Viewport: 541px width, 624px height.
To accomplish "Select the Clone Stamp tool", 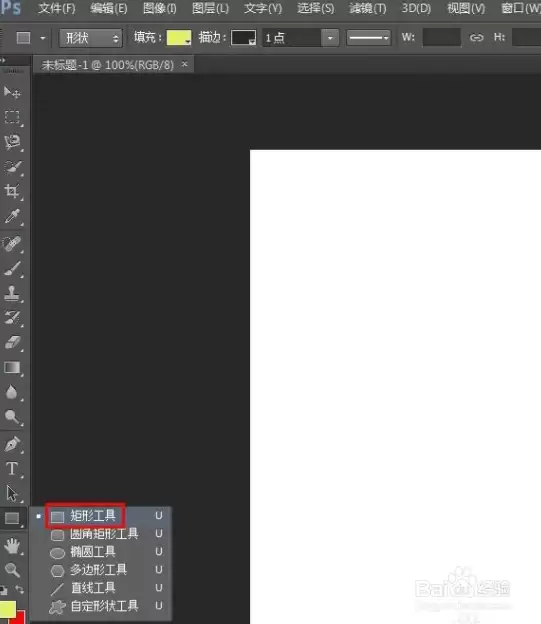I will (x=12, y=293).
